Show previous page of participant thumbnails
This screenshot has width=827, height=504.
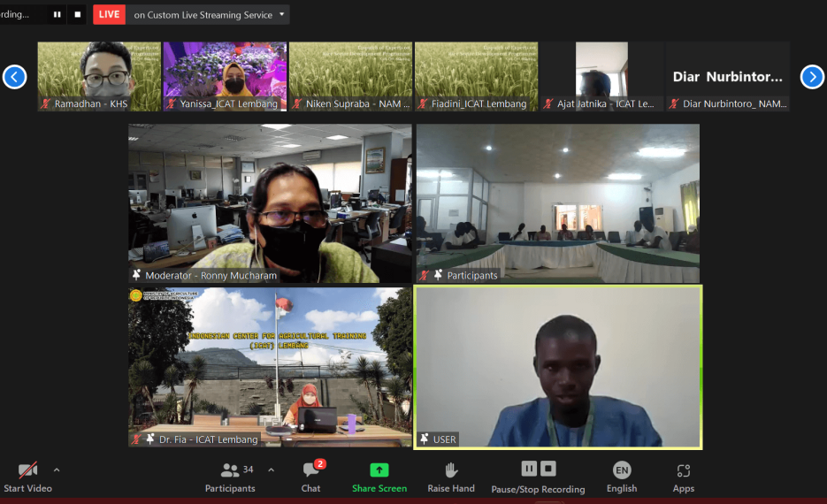coord(14,77)
